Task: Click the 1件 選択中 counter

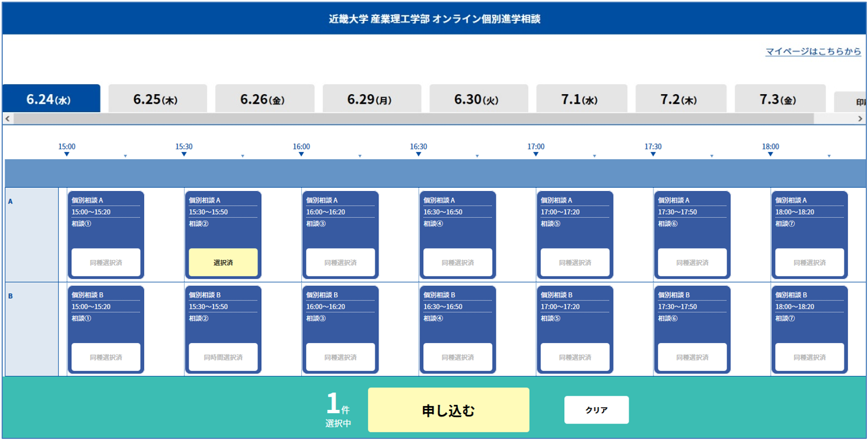Action: pos(338,410)
